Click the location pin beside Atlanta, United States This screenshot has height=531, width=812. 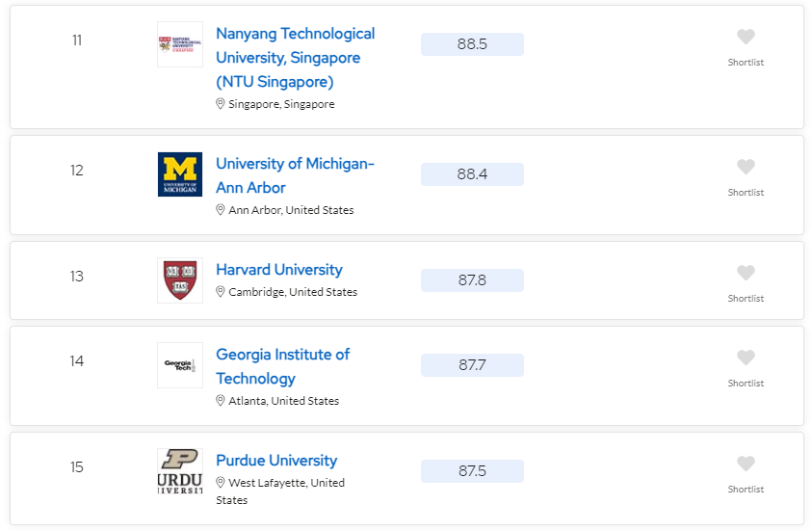(x=220, y=401)
